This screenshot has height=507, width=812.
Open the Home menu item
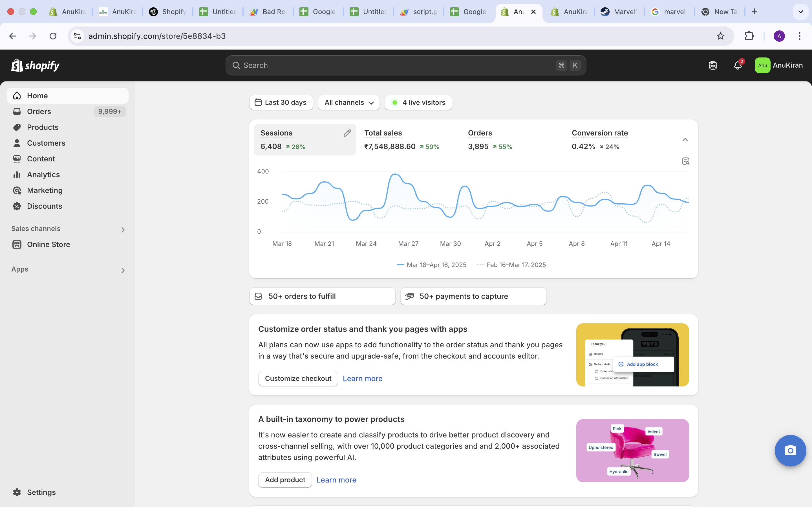tap(37, 95)
